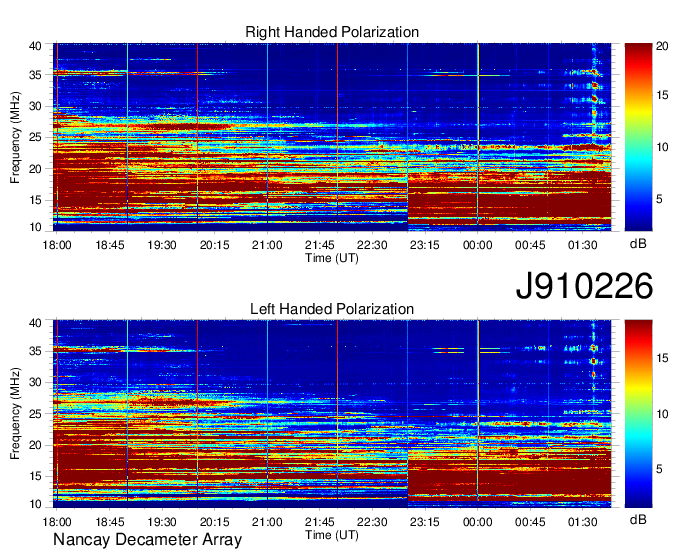The height and width of the screenshot is (552, 680).
Task: Click the "Frequency (MHz)" axis label of Right Handed plot
Action: pyautogui.click(x=15, y=137)
